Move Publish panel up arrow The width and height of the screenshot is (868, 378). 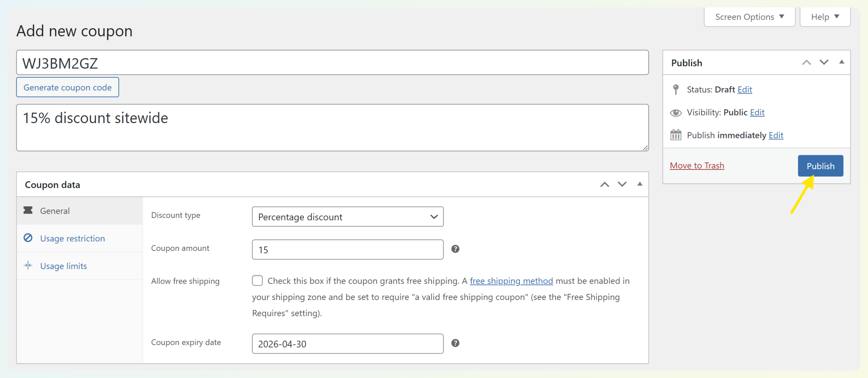pyautogui.click(x=806, y=63)
